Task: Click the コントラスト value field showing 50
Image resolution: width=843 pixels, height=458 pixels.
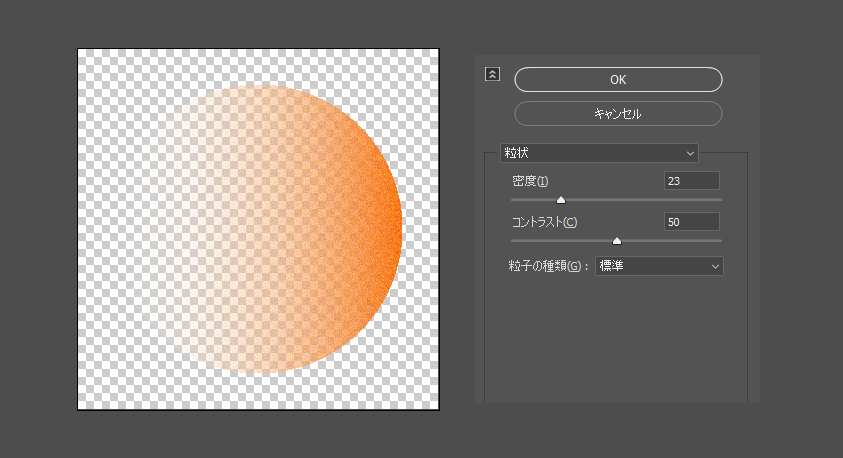Action: (x=692, y=222)
